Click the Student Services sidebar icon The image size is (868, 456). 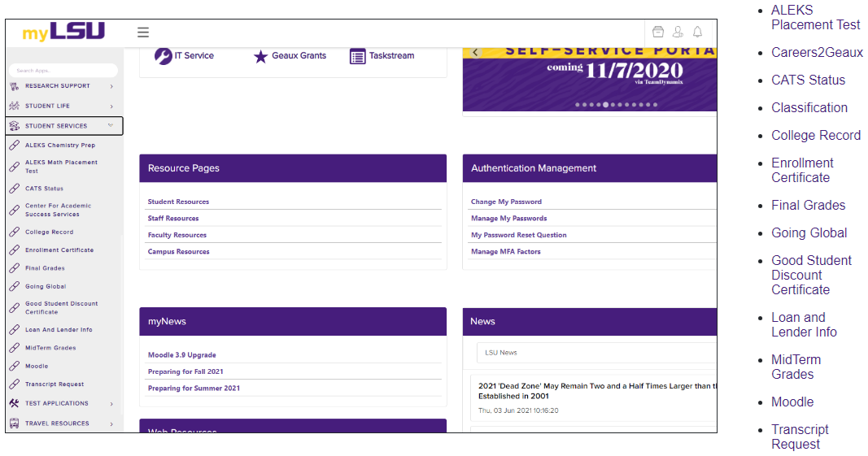[15, 126]
